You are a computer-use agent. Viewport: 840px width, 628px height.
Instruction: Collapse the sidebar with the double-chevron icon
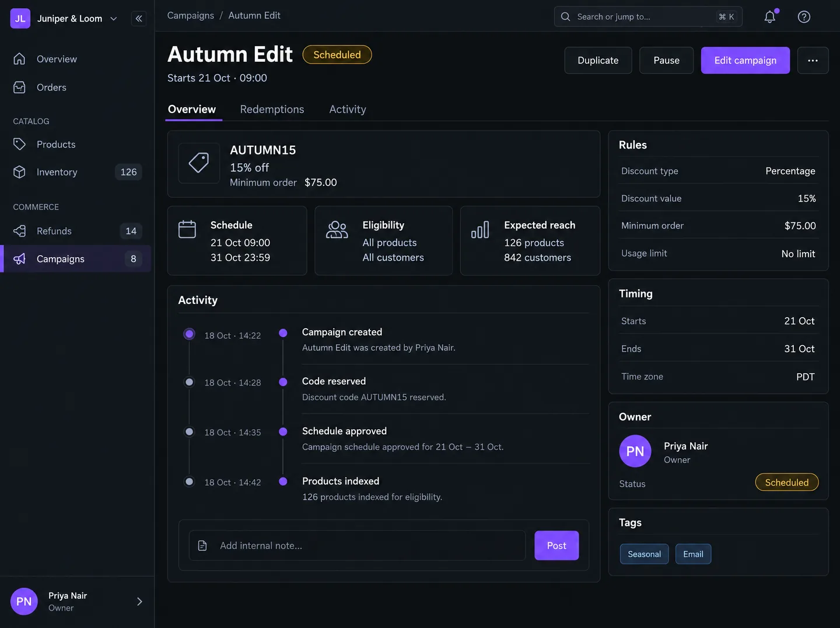point(139,19)
